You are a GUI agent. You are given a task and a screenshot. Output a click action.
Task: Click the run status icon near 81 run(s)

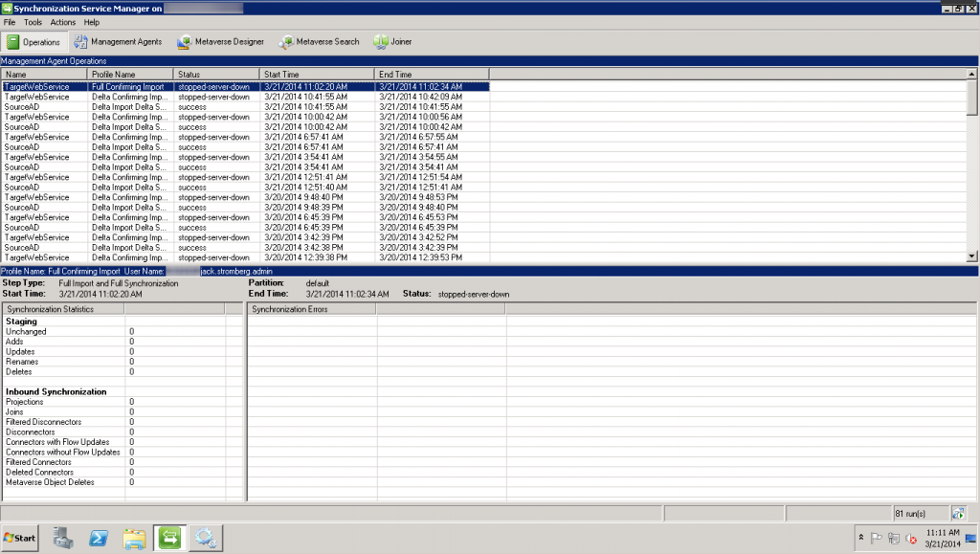(958, 513)
